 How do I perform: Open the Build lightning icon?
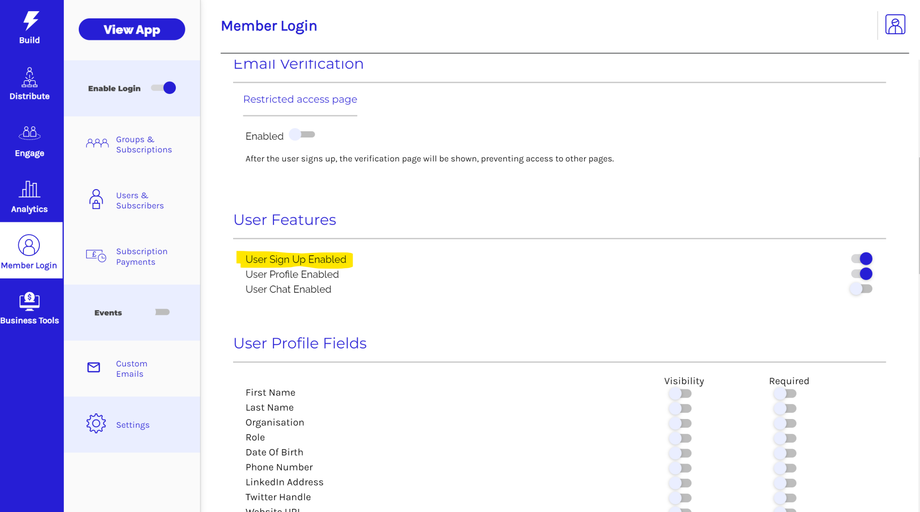pos(30,21)
